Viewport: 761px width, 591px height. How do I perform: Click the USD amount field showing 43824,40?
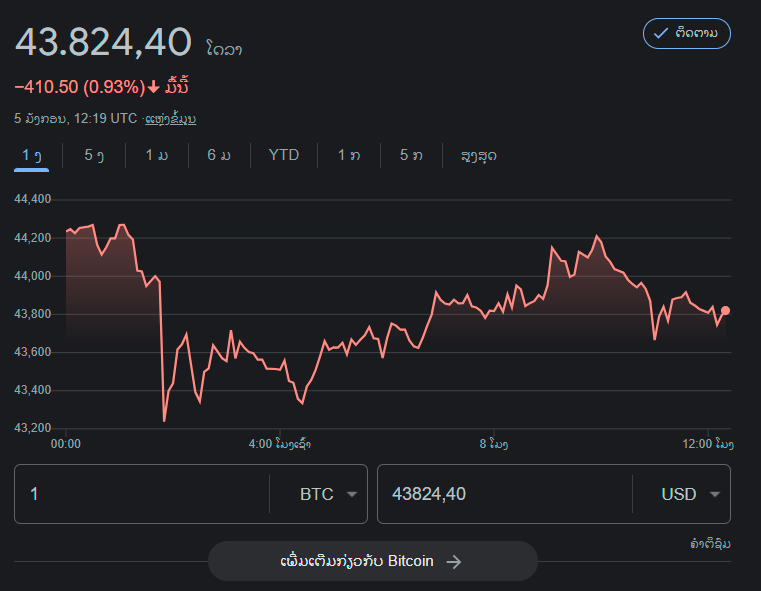(x=500, y=494)
